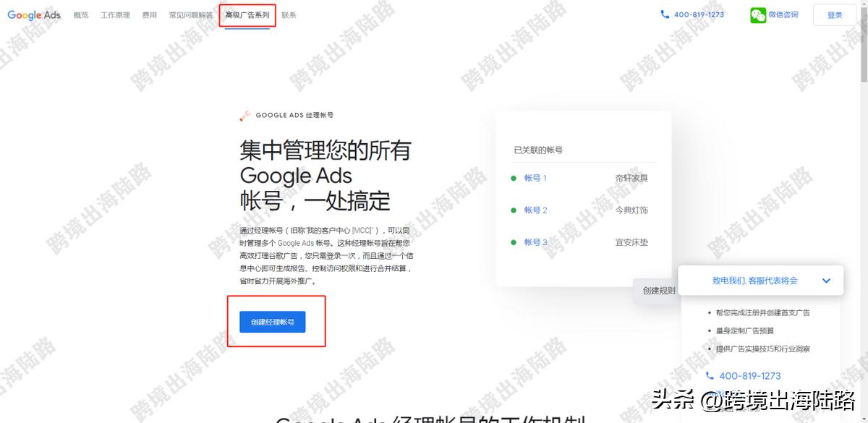Open the 联系 navigation item
868x423 pixels.
[289, 14]
